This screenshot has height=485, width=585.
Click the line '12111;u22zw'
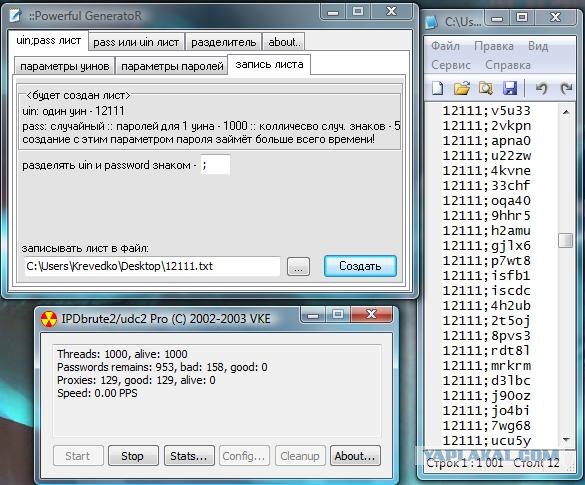pyautogui.click(x=487, y=156)
